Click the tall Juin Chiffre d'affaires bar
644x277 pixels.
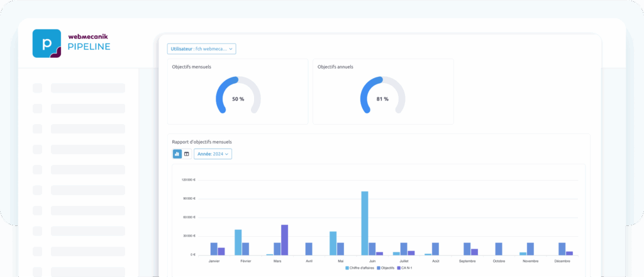[x=364, y=223]
